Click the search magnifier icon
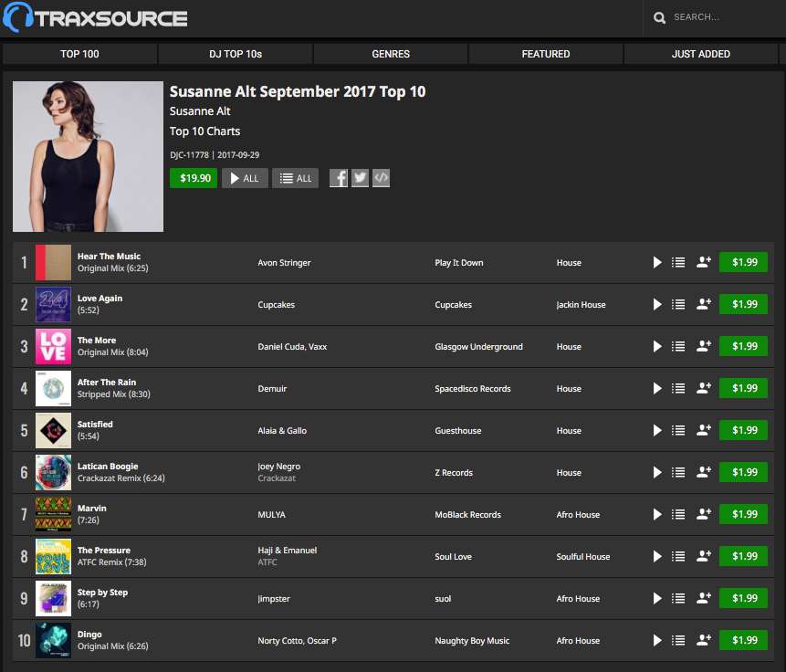Image resolution: width=786 pixels, height=672 pixels. (x=659, y=18)
